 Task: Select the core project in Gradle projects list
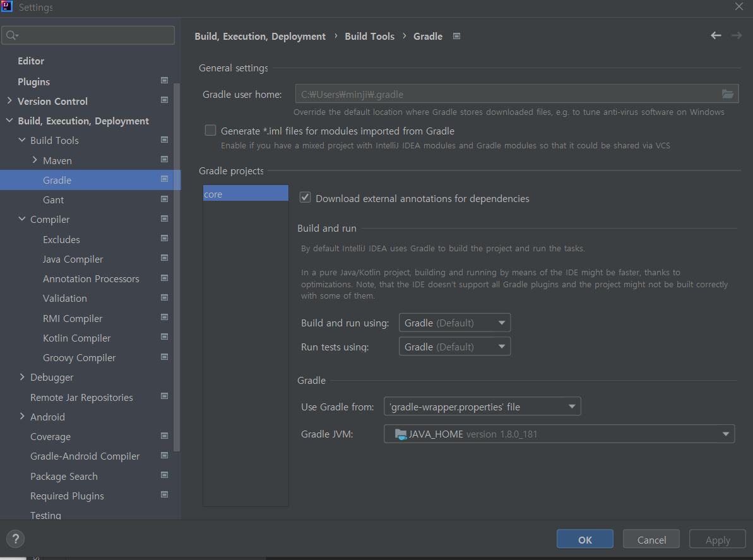(246, 194)
